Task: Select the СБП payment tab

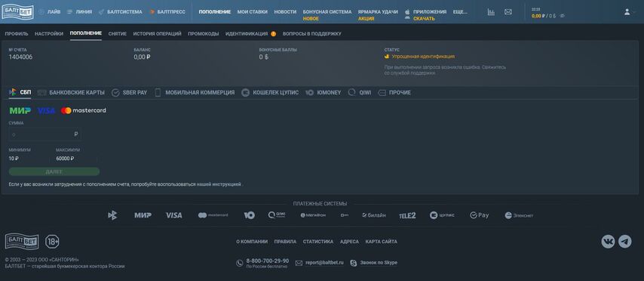Action: click(x=20, y=93)
